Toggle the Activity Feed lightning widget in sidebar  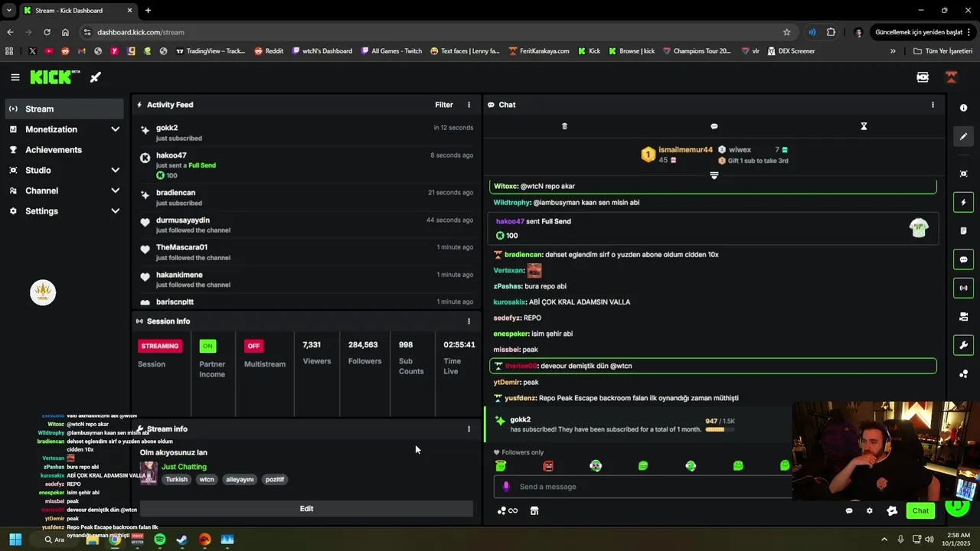963,202
